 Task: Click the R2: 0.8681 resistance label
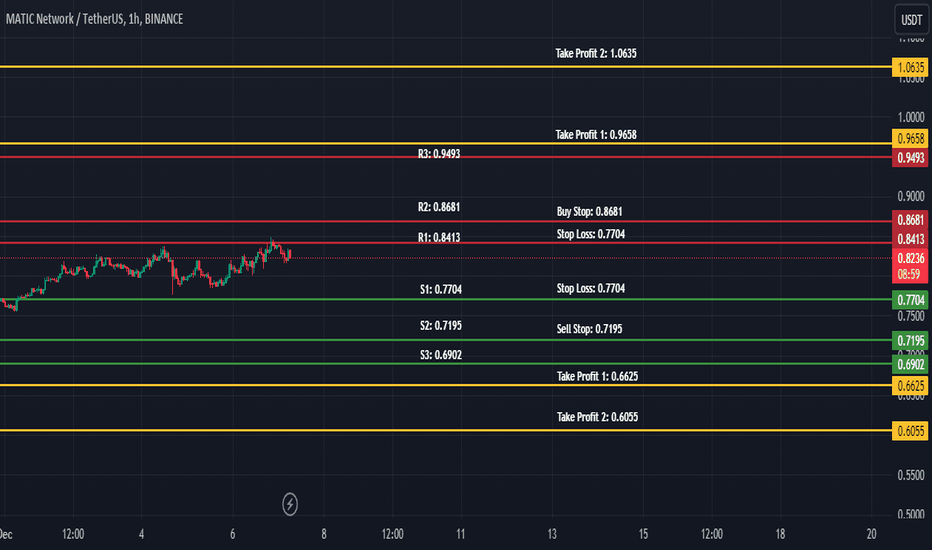tap(439, 207)
